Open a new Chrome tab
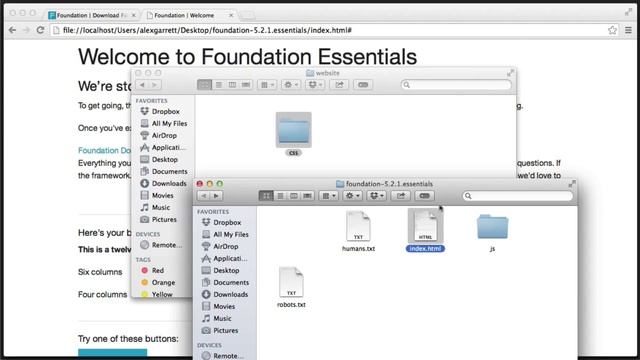 [247, 16]
